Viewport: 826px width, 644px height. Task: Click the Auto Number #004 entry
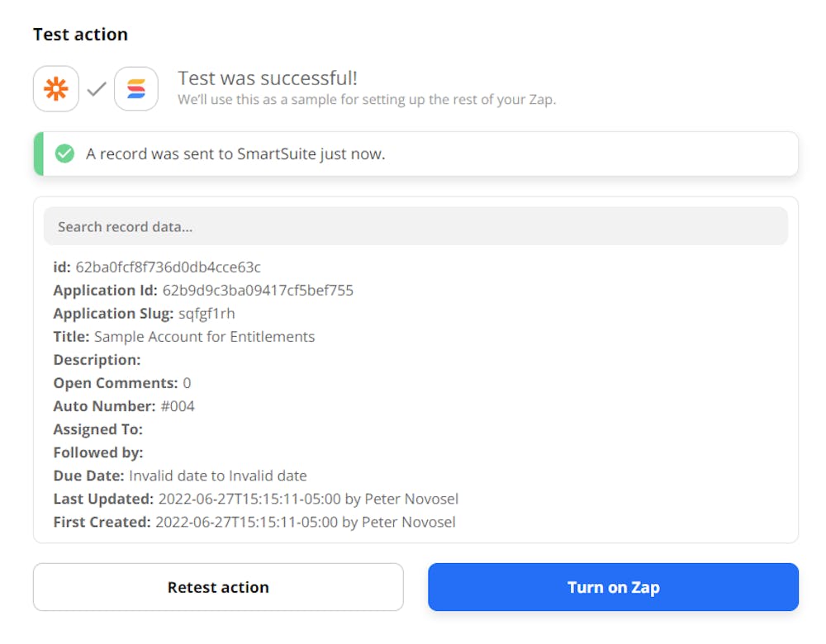coord(177,406)
